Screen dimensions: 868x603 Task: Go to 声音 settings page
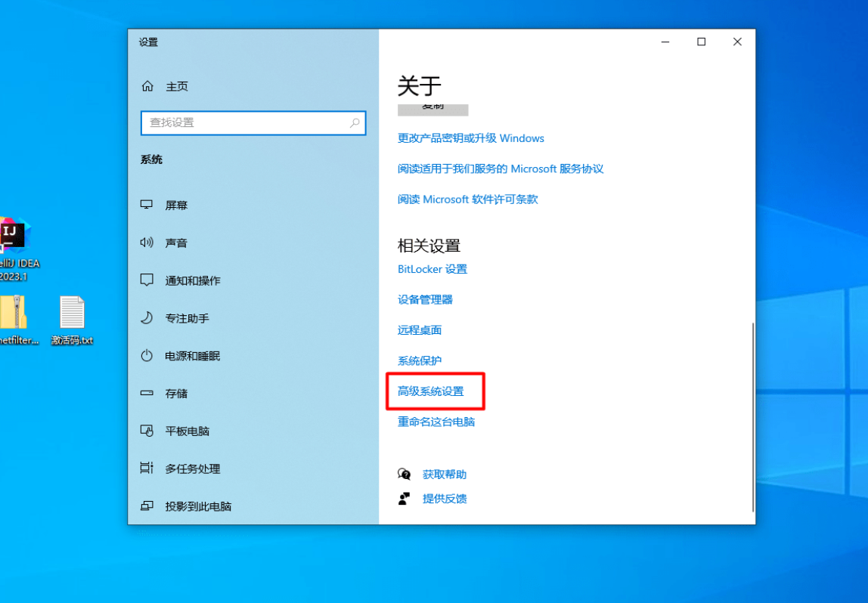(x=253, y=243)
